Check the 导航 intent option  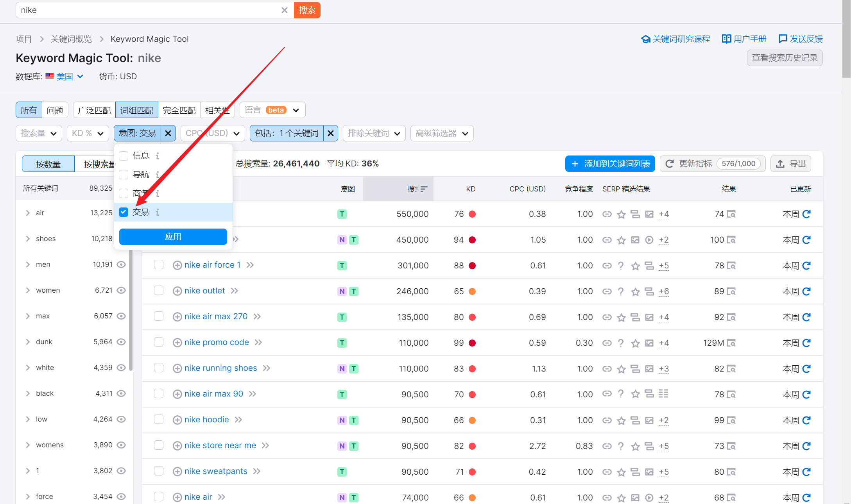tap(124, 175)
